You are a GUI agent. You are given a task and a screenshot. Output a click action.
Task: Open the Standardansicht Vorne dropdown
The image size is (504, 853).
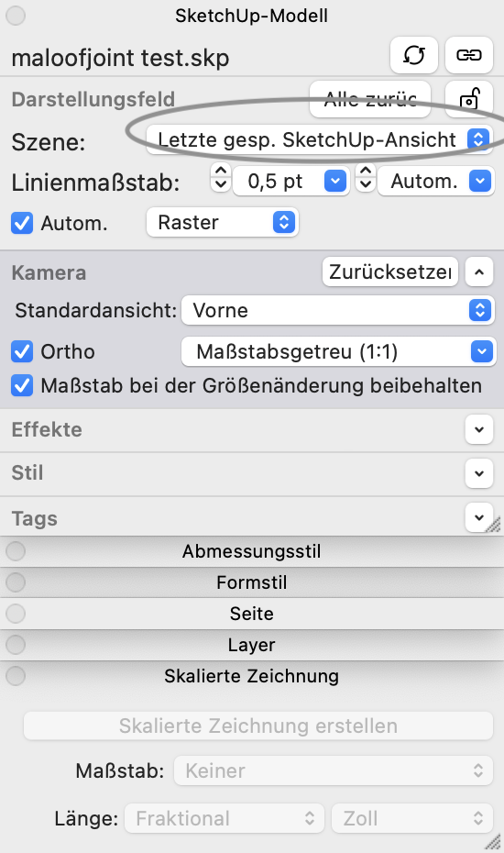point(337,310)
